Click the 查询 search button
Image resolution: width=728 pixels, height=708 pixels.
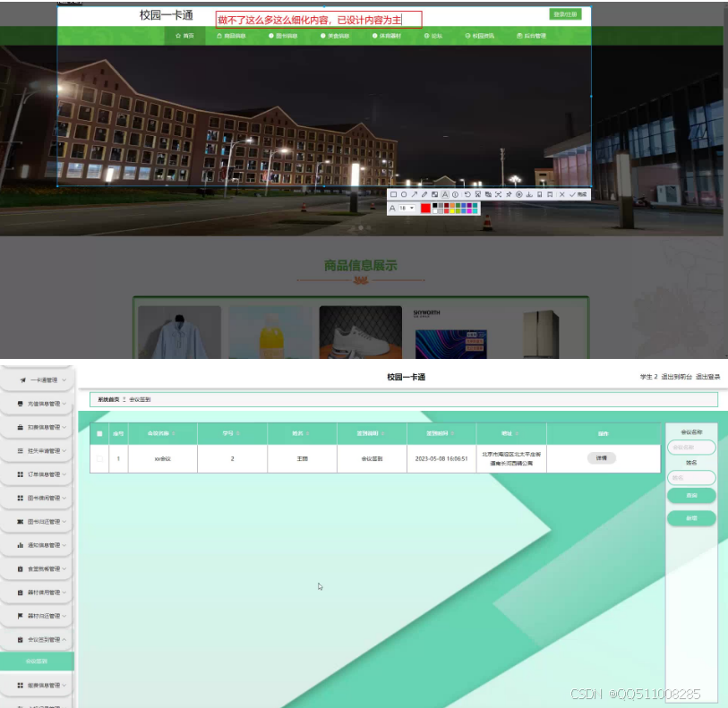[691, 496]
